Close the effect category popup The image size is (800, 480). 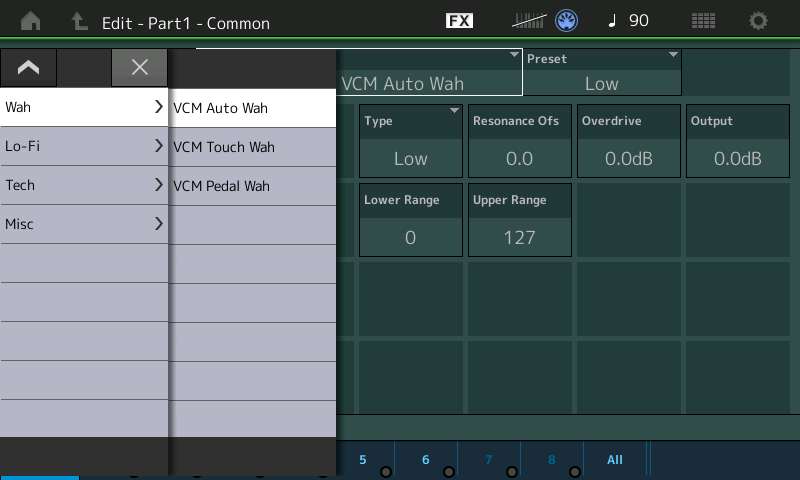(x=140, y=67)
